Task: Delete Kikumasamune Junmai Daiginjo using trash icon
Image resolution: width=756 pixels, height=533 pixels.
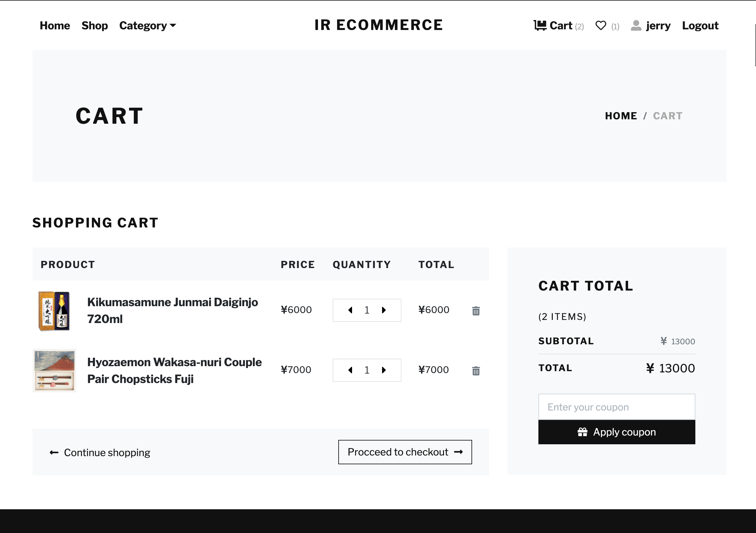Action: pos(476,311)
